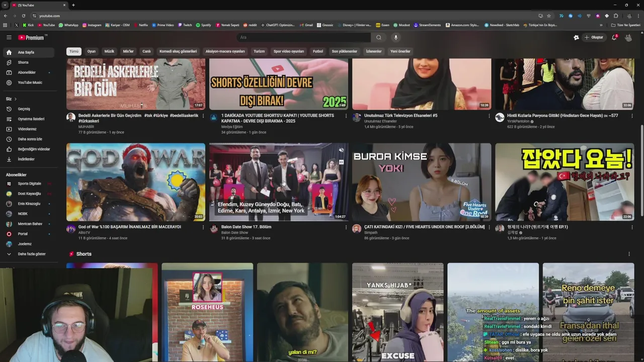Screen dimensions: 644x362
Task: Open the God of War video thumbnail
Action: pos(136,182)
